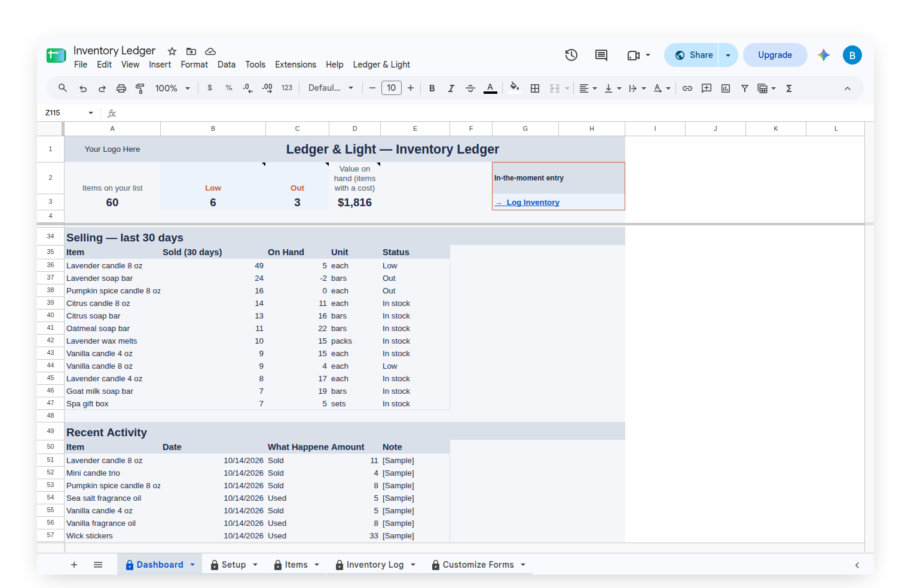
Task: Open search the menus magnifier
Action: [x=63, y=88]
